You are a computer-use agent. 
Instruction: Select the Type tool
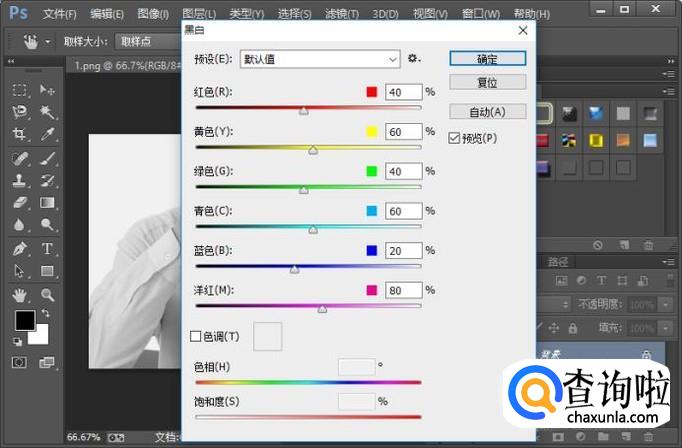[x=47, y=249]
